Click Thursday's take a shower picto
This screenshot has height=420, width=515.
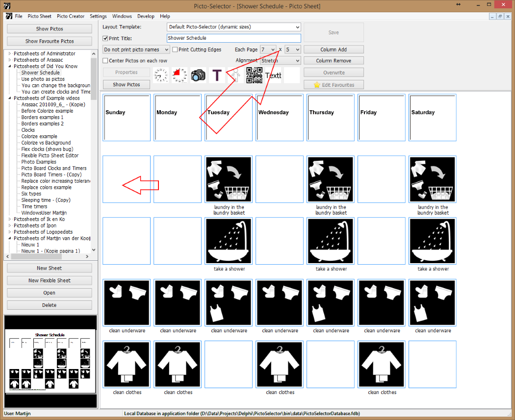pos(331,241)
